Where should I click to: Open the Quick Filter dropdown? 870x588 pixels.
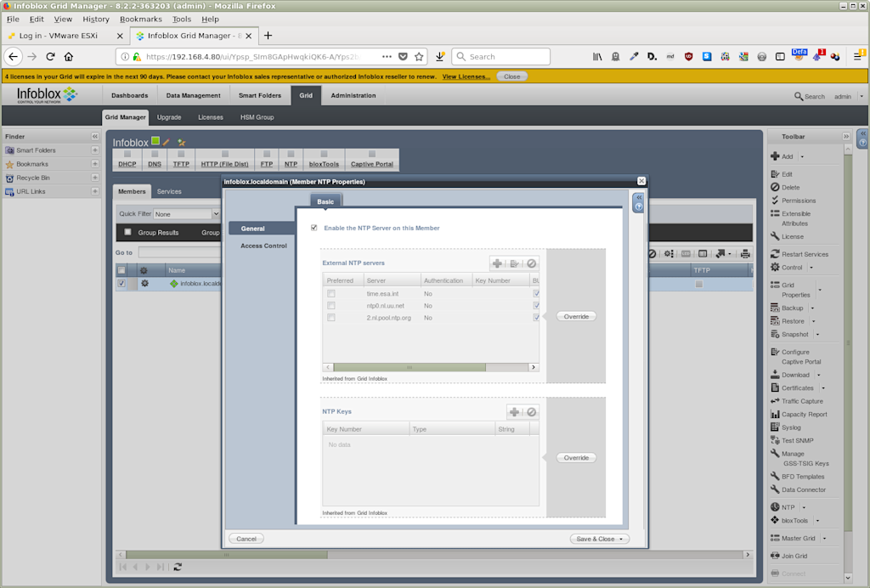coord(216,213)
